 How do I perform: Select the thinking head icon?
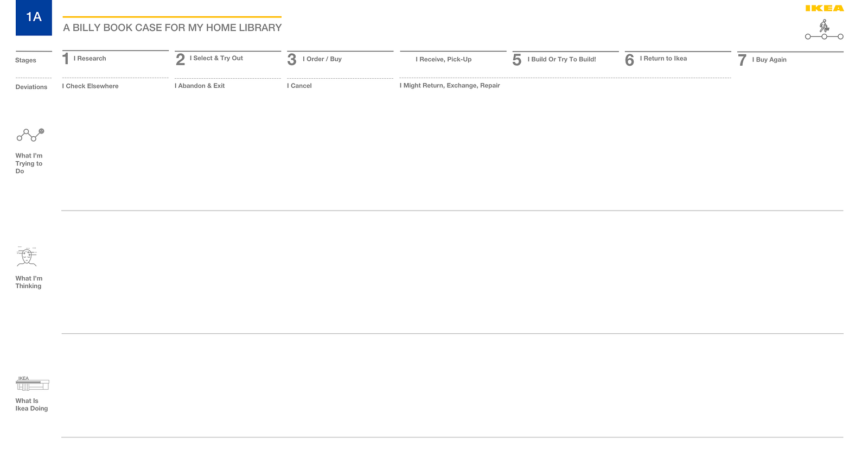[x=27, y=257]
